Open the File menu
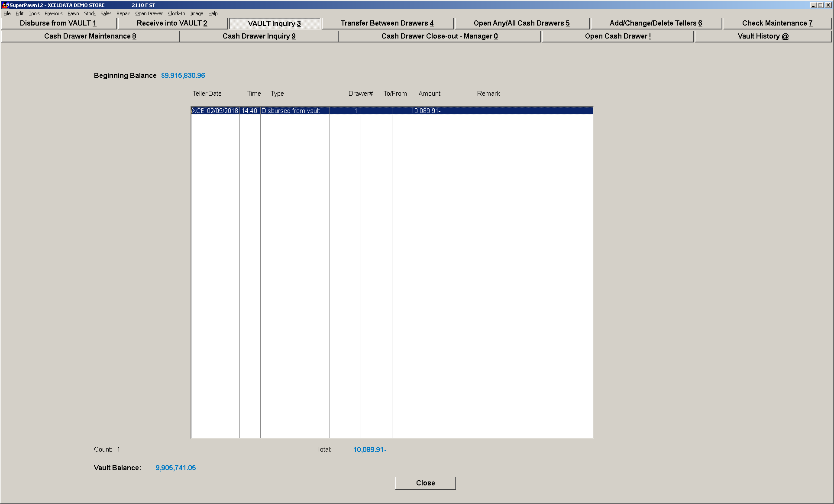 pos(7,13)
